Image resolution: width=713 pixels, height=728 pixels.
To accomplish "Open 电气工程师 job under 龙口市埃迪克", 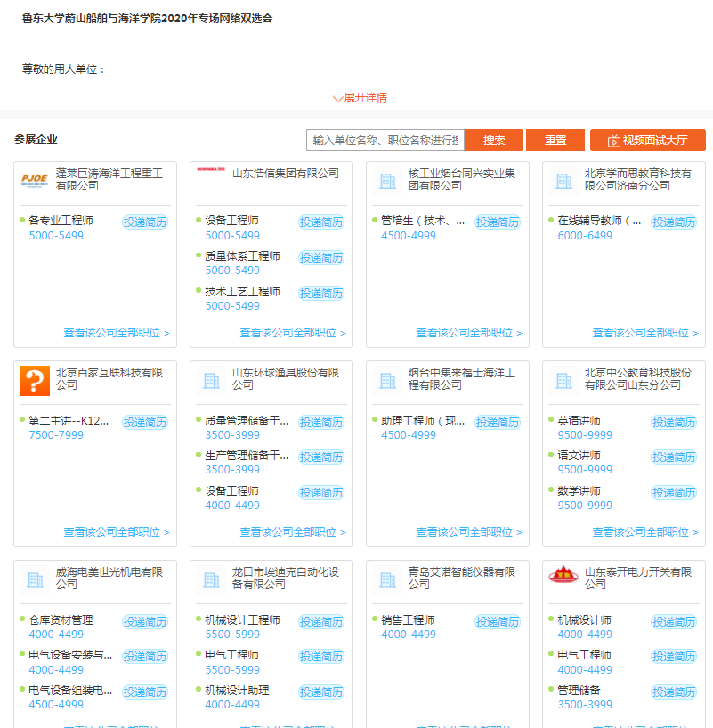I will click(231, 655).
